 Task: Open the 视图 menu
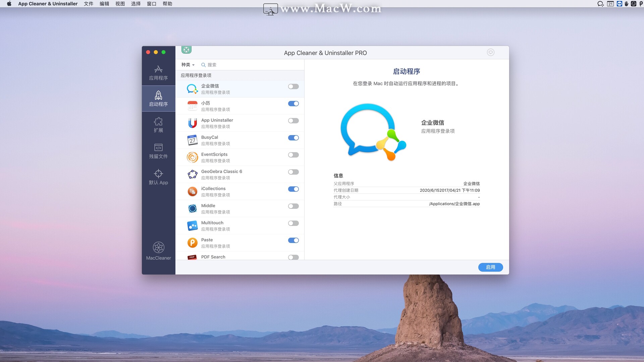tap(120, 4)
